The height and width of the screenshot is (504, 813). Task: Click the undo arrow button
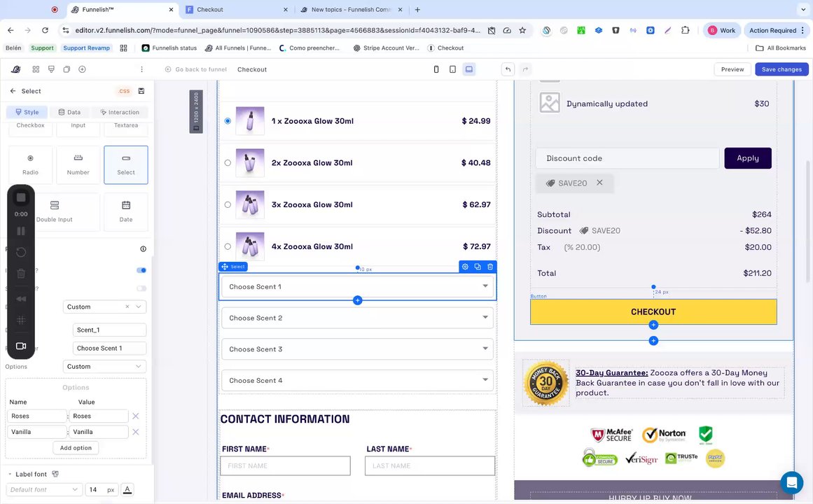pyautogui.click(x=508, y=69)
